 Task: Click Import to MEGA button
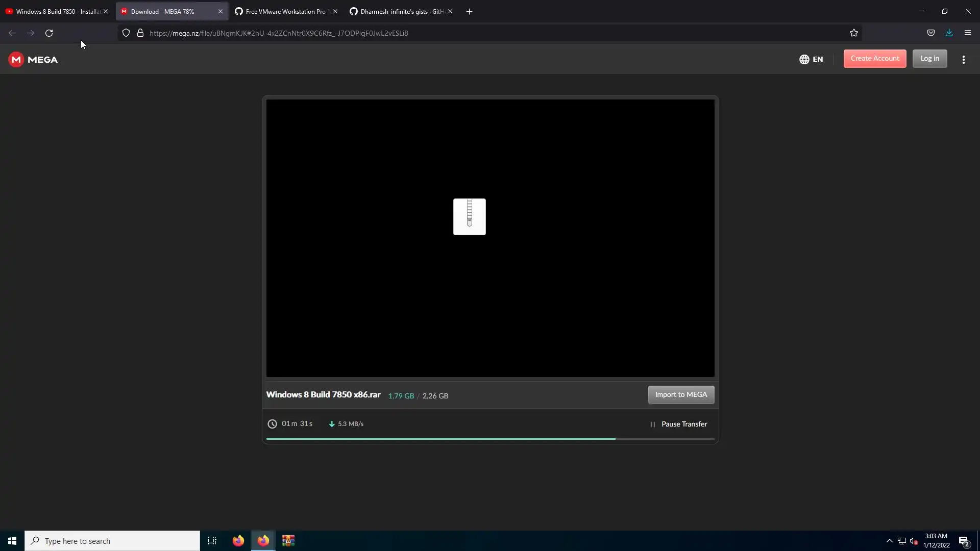pyautogui.click(x=681, y=394)
